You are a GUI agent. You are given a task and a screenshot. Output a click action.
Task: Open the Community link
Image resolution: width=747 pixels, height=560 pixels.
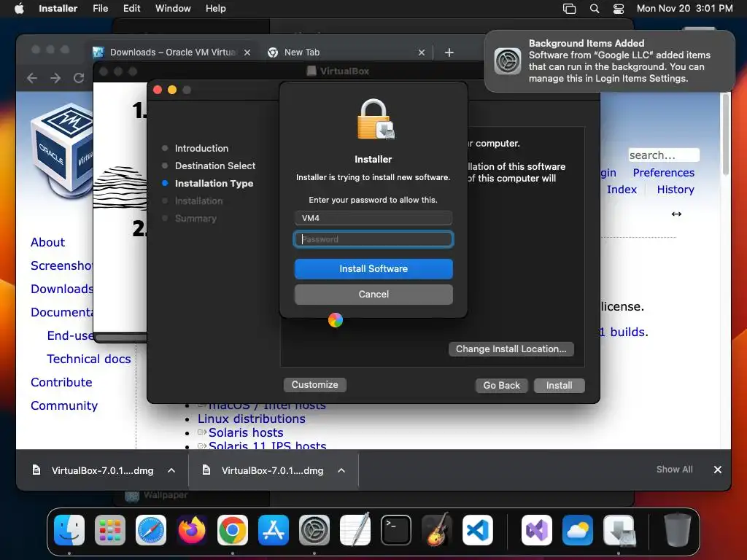click(x=64, y=405)
